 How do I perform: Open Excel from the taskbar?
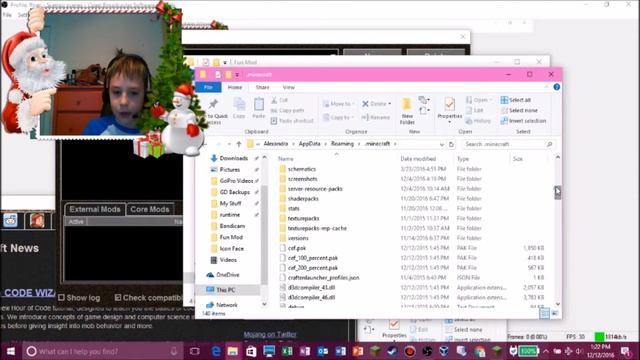287,351
